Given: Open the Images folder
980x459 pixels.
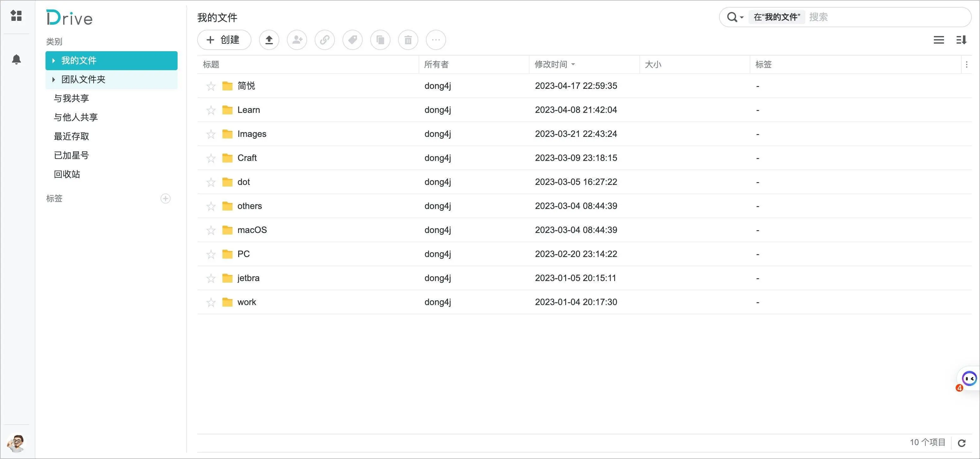Looking at the screenshot, I should (x=251, y=134).
